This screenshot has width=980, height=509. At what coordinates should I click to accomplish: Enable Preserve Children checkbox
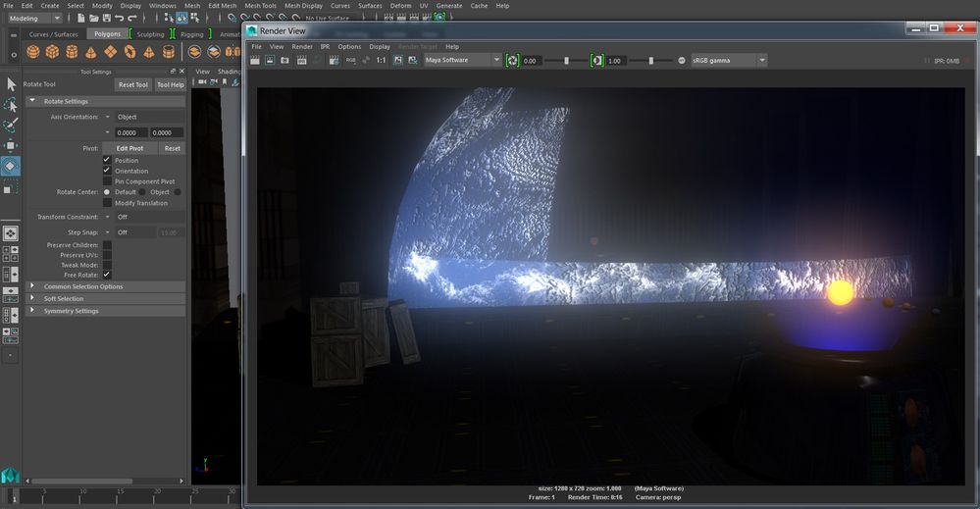point(107,245)
